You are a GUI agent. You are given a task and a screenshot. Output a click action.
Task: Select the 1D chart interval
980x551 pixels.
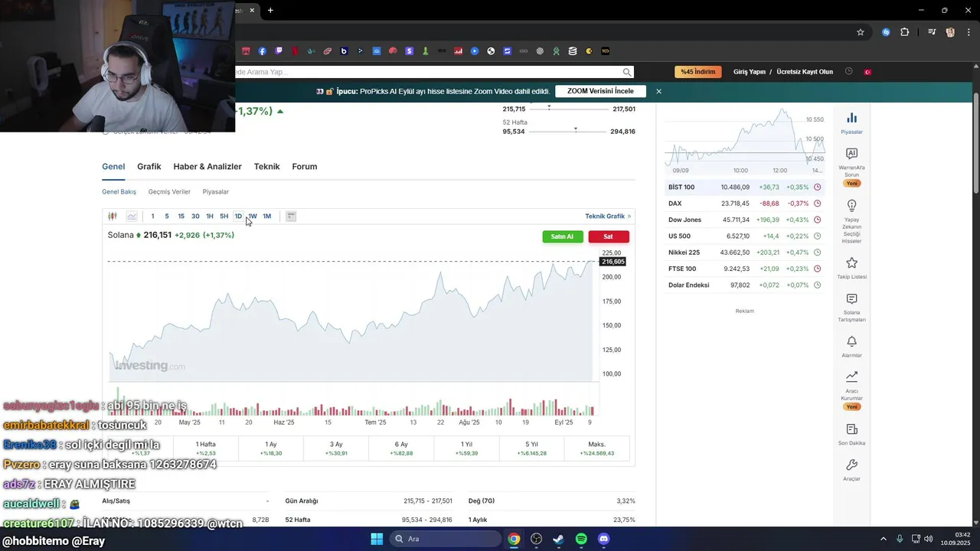click(238, 217)
